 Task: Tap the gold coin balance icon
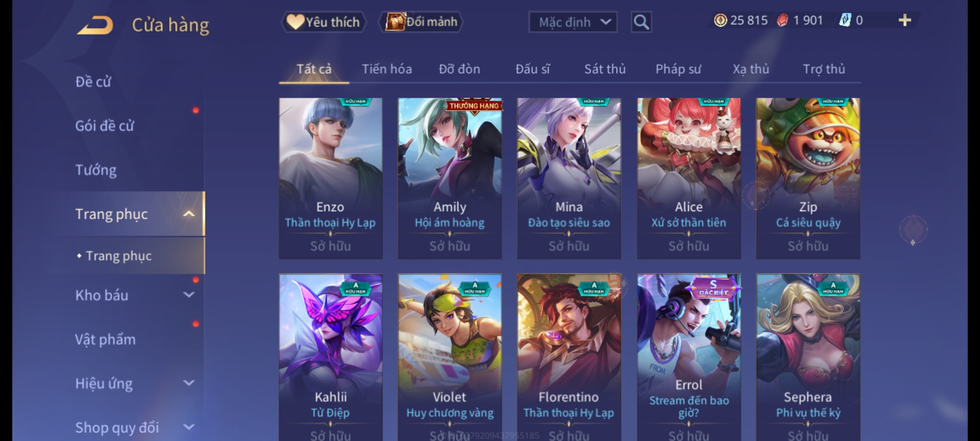[x=720, y=20]
